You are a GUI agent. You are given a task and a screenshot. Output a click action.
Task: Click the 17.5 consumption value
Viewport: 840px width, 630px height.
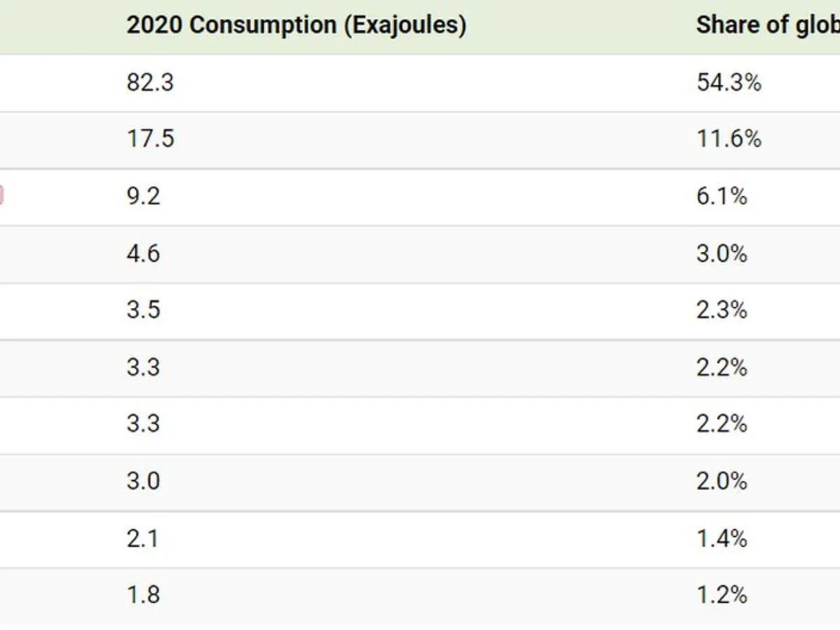tap(150, 139)
